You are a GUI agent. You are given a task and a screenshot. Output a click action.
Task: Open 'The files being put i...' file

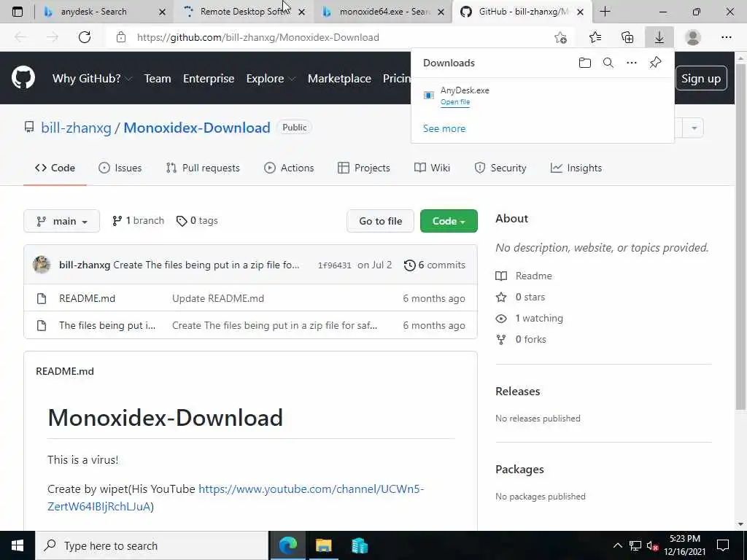107,326
